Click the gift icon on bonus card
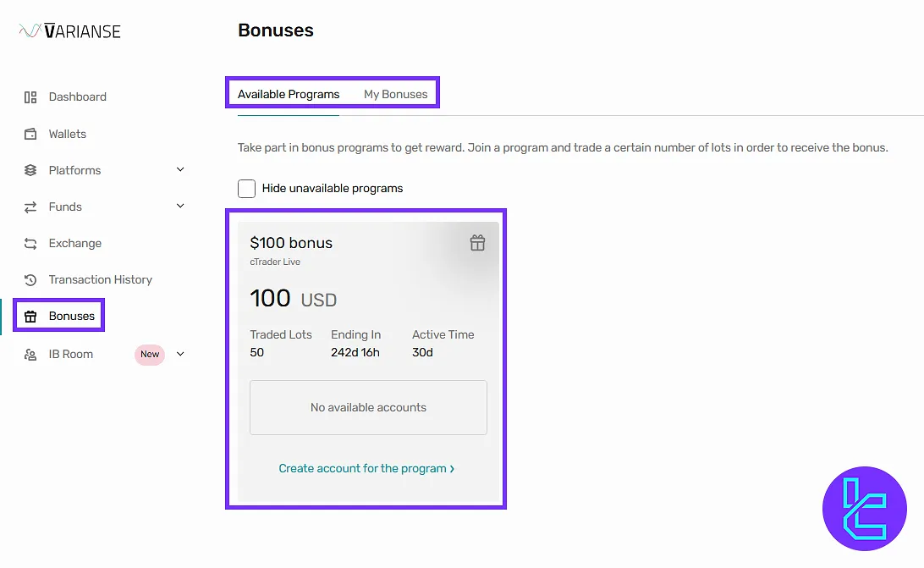Screen dimensions: 924x568 pos(477,244)
